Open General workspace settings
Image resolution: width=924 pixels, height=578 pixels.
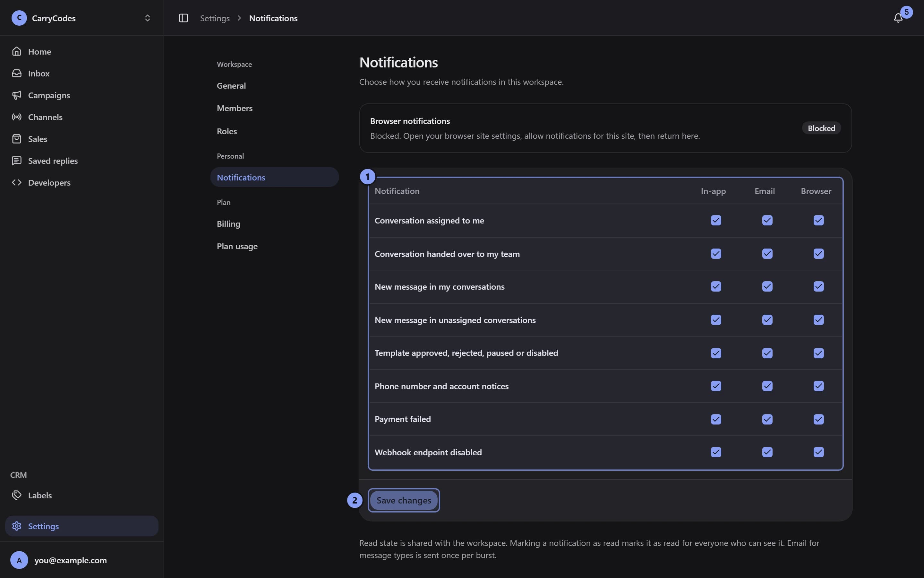275,86
